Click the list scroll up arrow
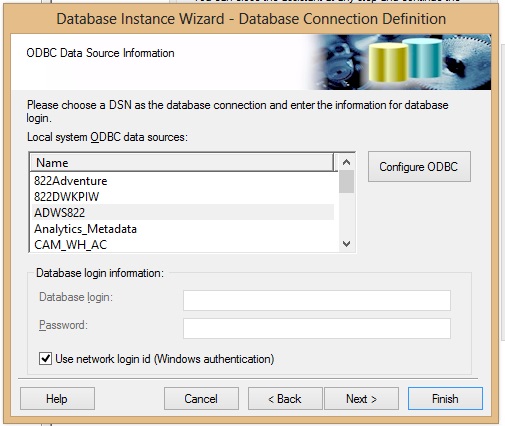The image size is (505, 426). pyautogui.click(x=347, y=162)
